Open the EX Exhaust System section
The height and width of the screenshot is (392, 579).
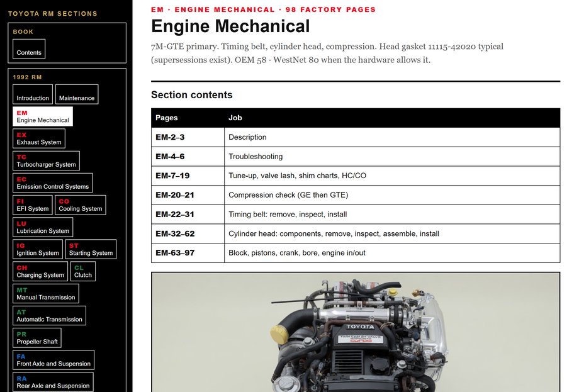pos(39,138)
